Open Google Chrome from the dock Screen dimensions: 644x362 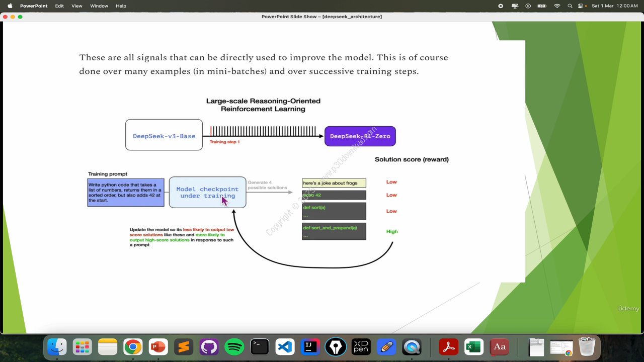(133, 346)
